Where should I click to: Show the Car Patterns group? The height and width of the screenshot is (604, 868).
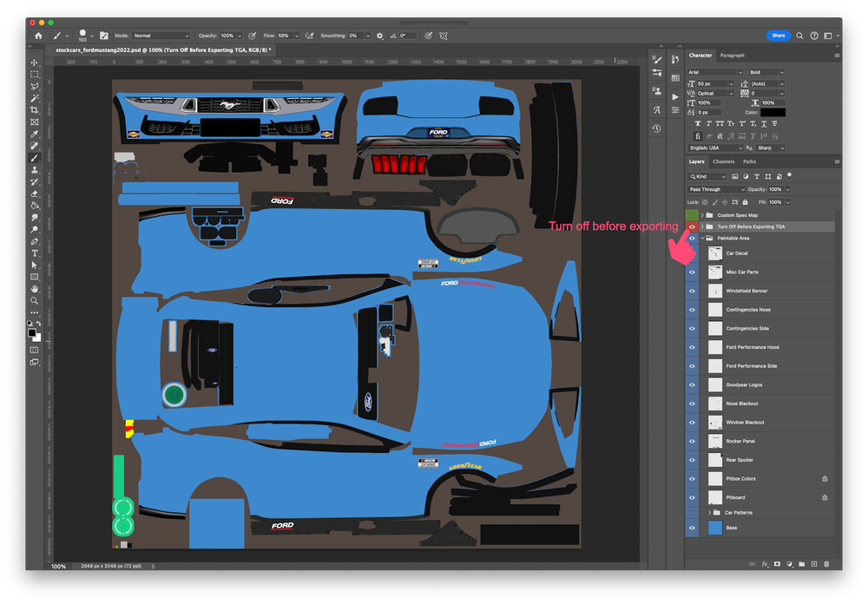691,512
